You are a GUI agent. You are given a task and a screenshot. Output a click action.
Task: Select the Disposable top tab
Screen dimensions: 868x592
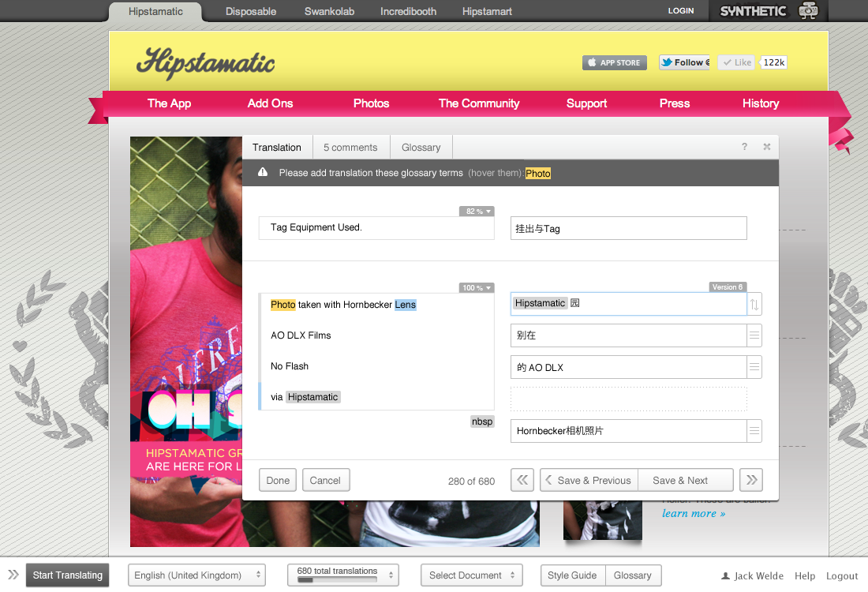(251, 11)
